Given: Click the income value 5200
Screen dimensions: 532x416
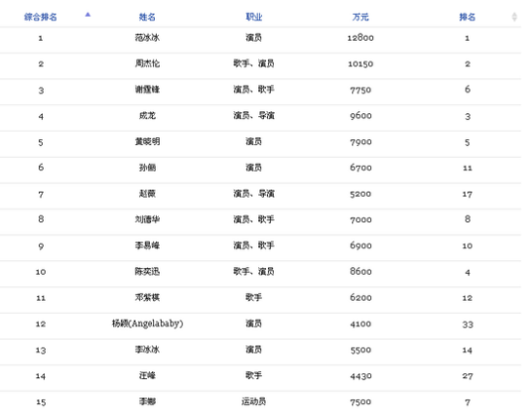Looking at the screenshot, I should tap(360, 194).
